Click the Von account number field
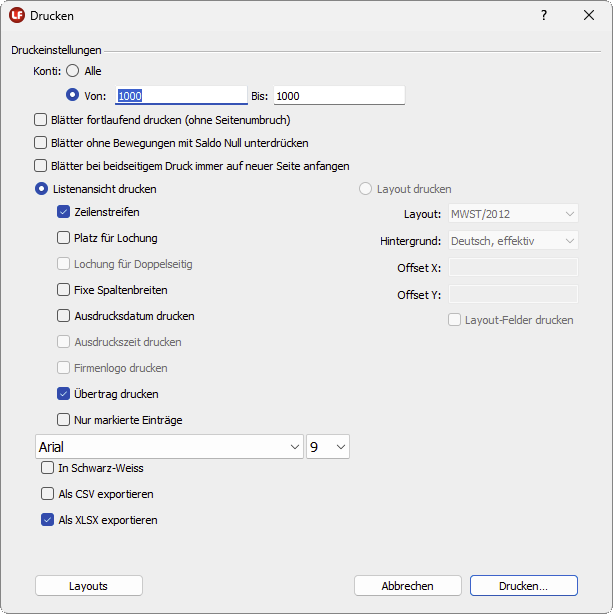This screenshot has width=613, height=614. pos(181,96)
